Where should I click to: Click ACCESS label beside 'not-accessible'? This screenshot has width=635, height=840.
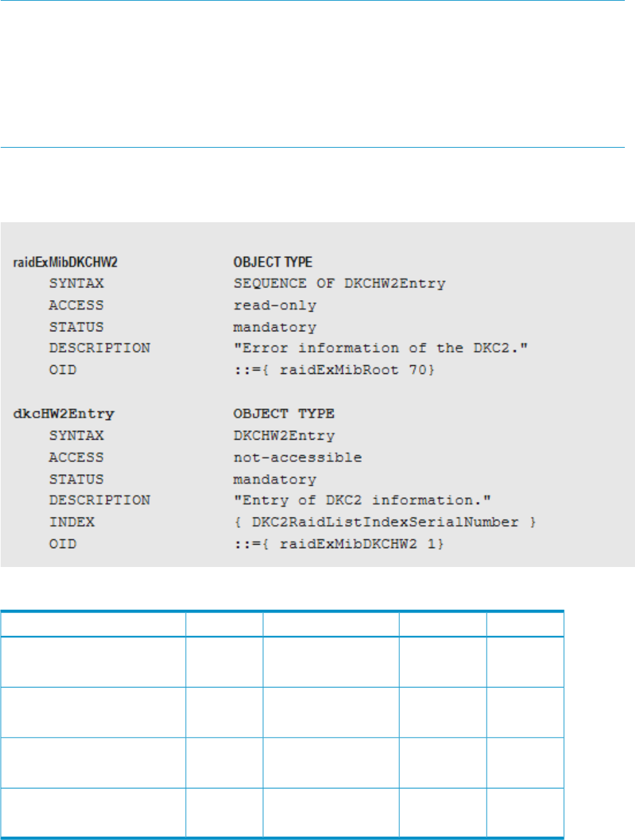pyautogui.click(x=76, y=457)
